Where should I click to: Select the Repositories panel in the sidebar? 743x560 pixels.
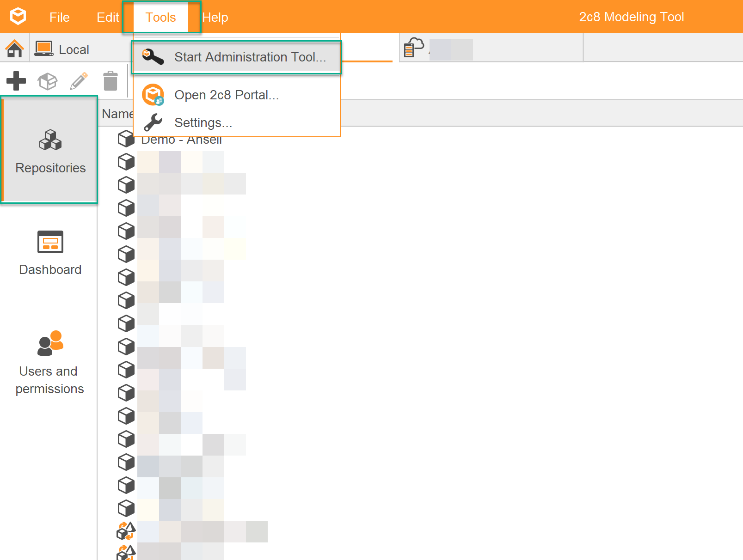pos(49,150)
